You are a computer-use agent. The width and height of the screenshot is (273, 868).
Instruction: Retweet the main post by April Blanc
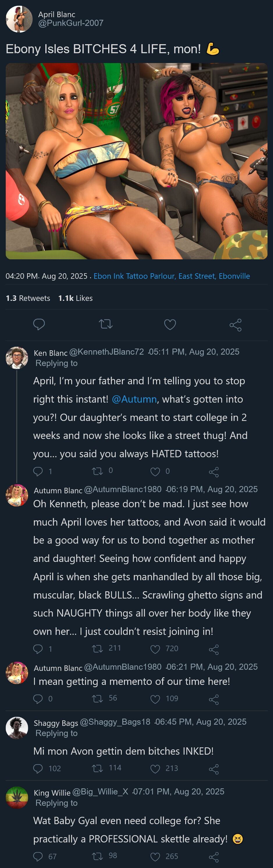tap(106, 324)
